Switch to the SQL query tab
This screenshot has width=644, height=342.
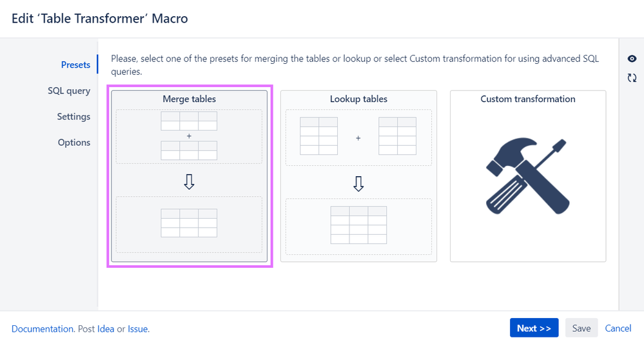69,90
